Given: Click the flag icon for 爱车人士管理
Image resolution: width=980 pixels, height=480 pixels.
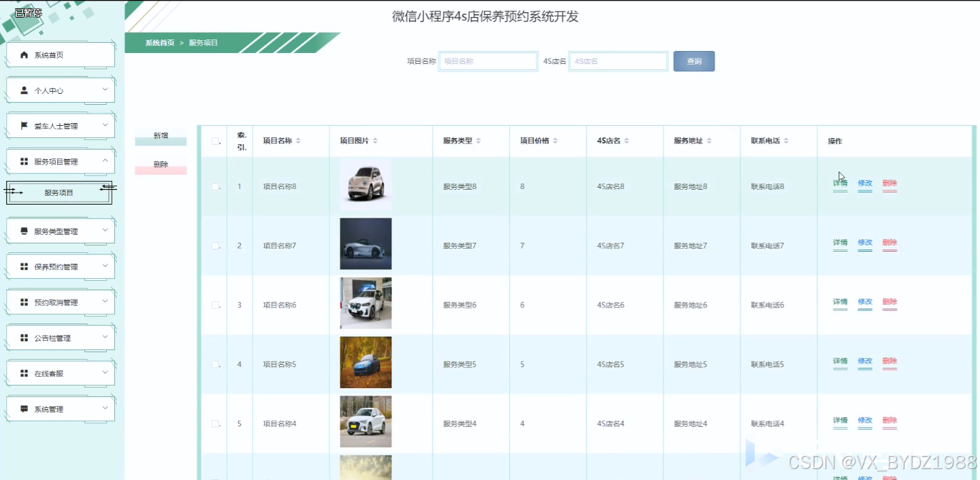Looking at the screenshot, I should (x=24, y=126).
